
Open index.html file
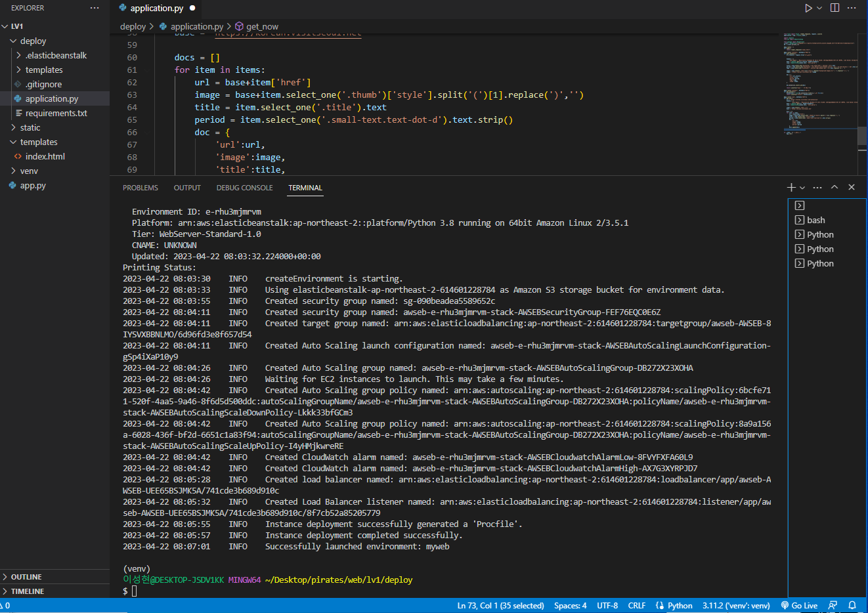click(x=54, y=156)
